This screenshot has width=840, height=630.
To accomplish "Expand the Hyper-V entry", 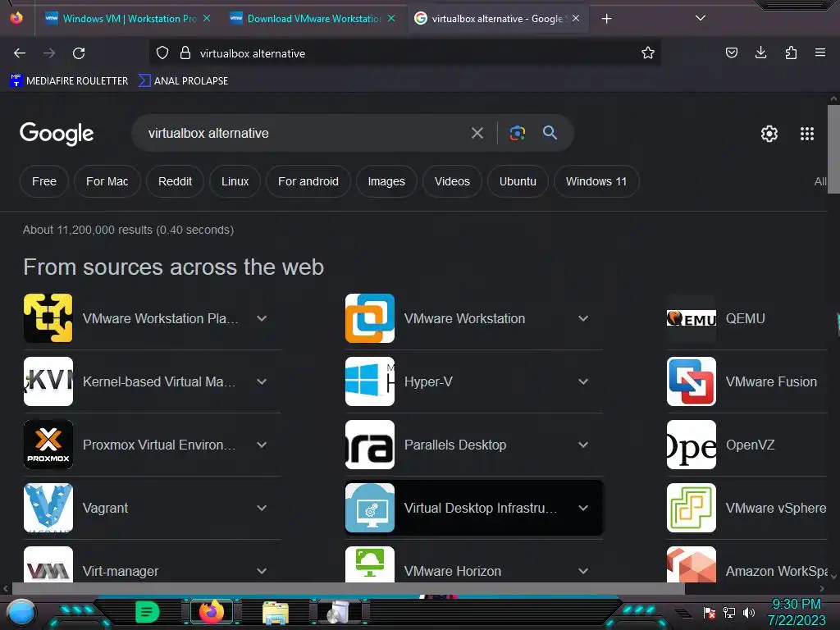I will tap(583, 381).
